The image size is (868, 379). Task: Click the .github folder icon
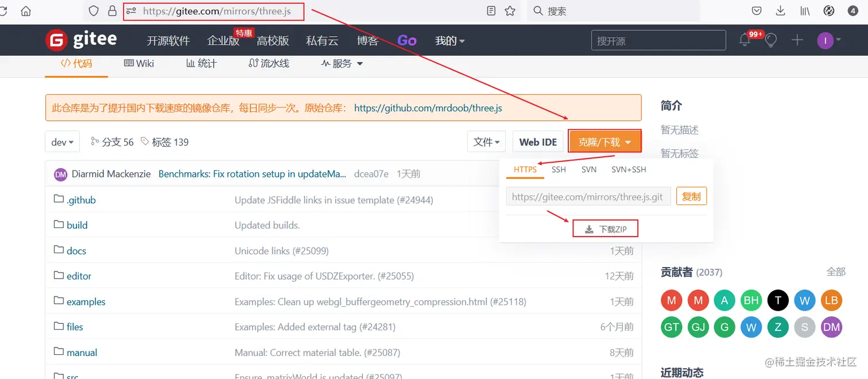pyautogui.click(x=59, y=199)
